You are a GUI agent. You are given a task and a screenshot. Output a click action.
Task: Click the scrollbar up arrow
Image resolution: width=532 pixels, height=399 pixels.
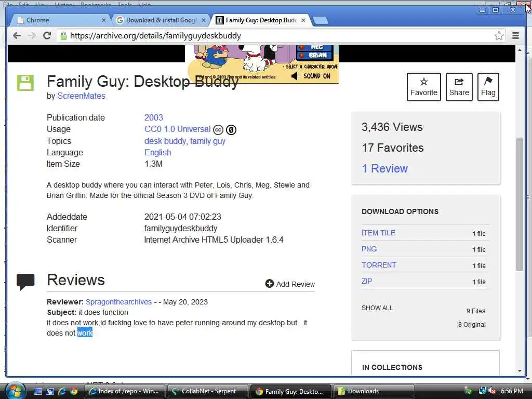(x=520, y=50)
